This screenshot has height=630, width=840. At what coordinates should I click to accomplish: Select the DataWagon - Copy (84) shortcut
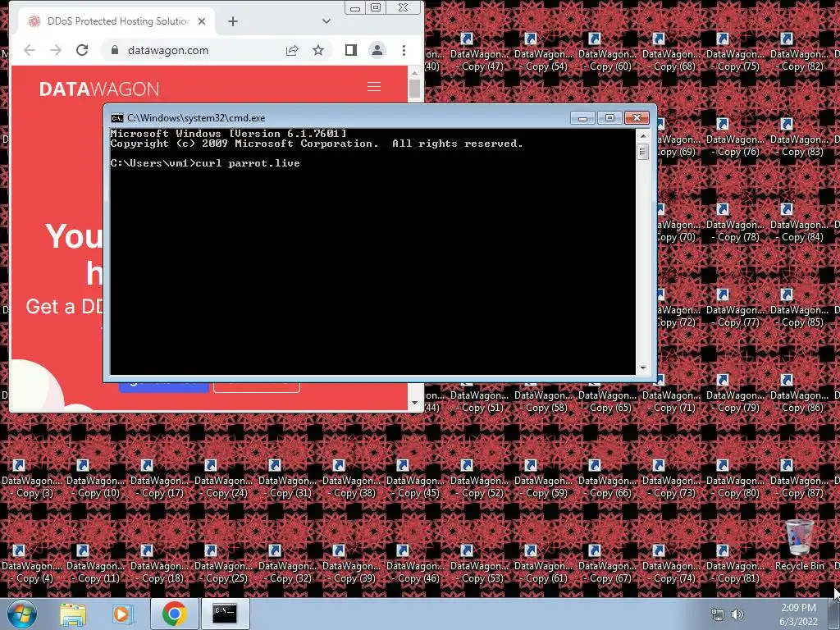coord(799,223)
